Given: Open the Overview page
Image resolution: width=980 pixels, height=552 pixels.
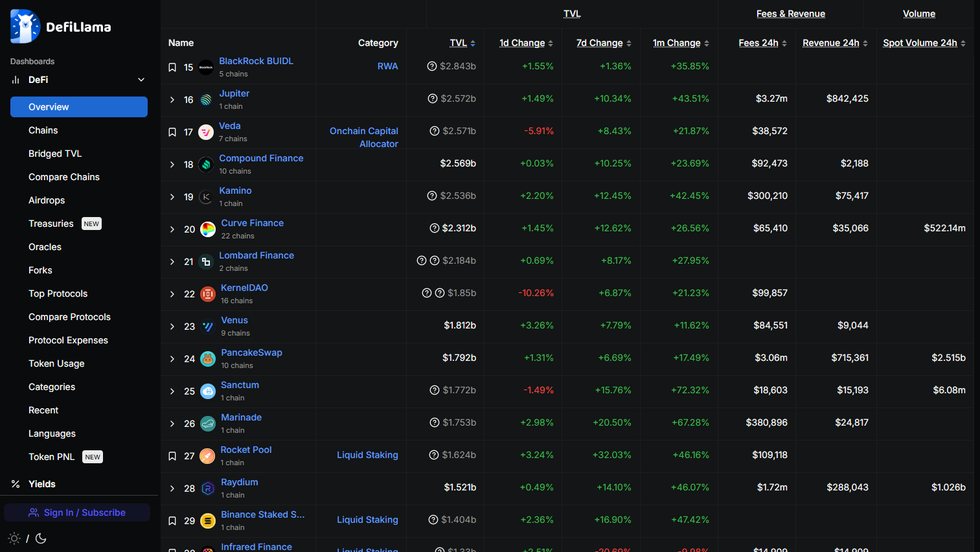Looking at the screenshot, I should (79, 107).
